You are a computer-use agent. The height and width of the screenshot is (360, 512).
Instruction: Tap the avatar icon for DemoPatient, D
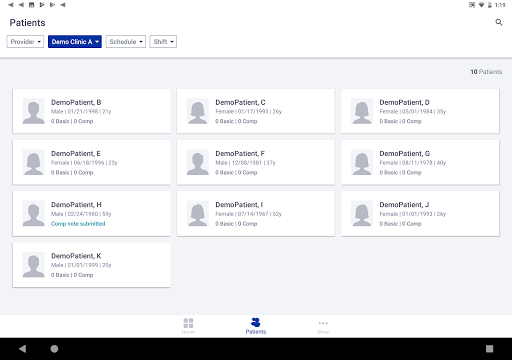362,111
